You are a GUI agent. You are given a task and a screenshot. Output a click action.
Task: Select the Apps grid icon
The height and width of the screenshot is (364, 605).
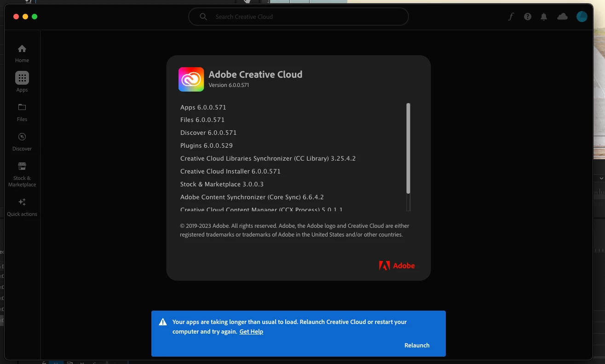coord(22,78)
